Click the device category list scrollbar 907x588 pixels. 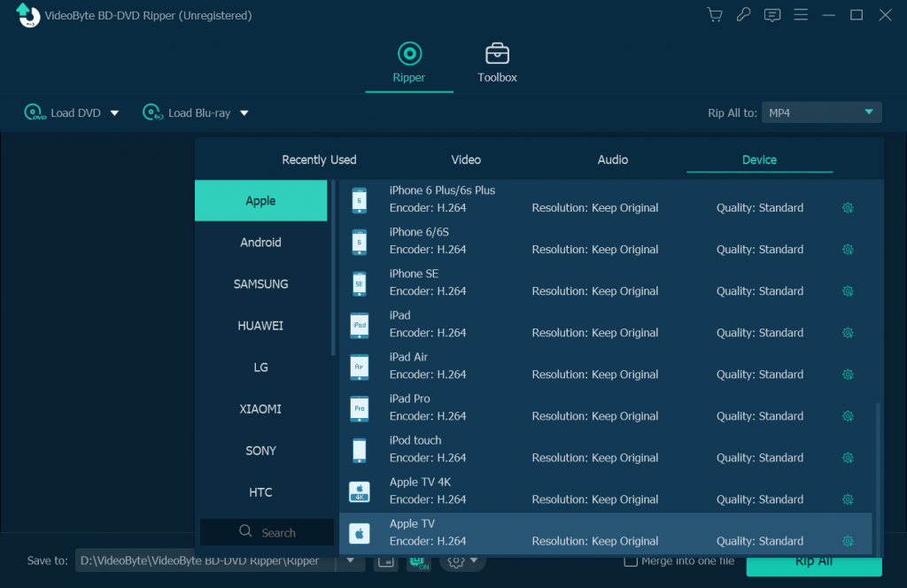(x=333, y=267)
